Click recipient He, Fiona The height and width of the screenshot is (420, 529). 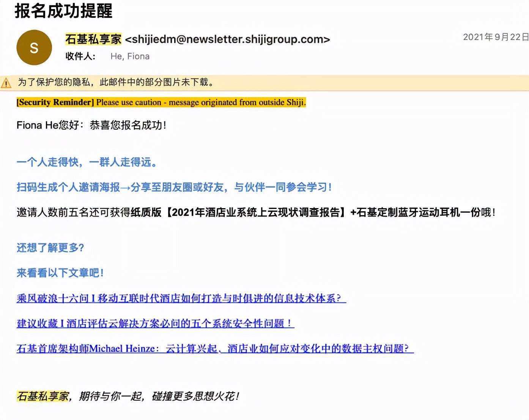(x=130, y=56)
